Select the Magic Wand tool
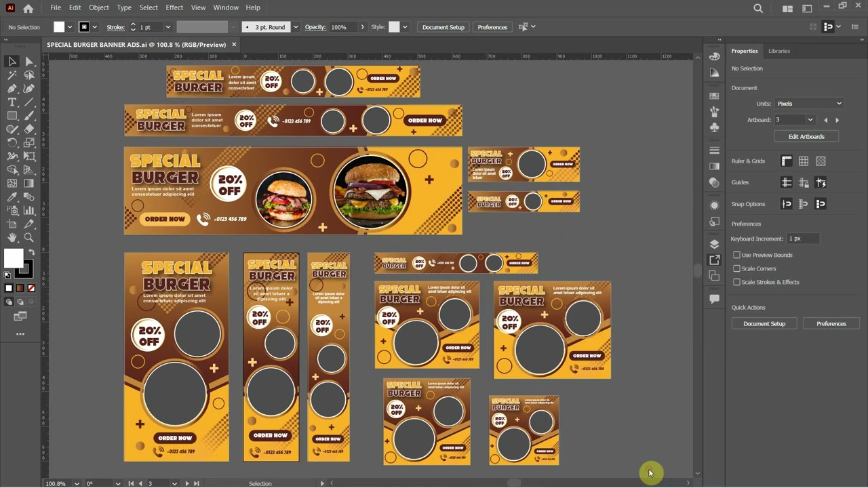868x488 pixels. [12, 75]
